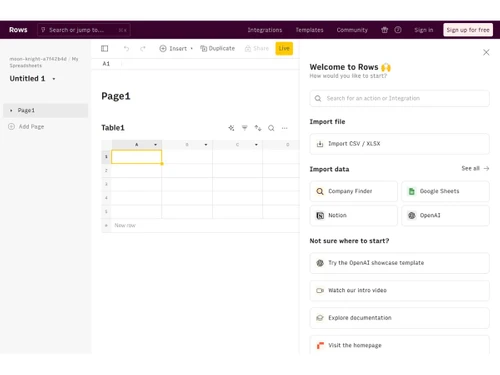Image resolution: width=500 pixels, height=375 pixels.
Task: Click the AI sparkle icon on Table1
Action: (231, 128)
